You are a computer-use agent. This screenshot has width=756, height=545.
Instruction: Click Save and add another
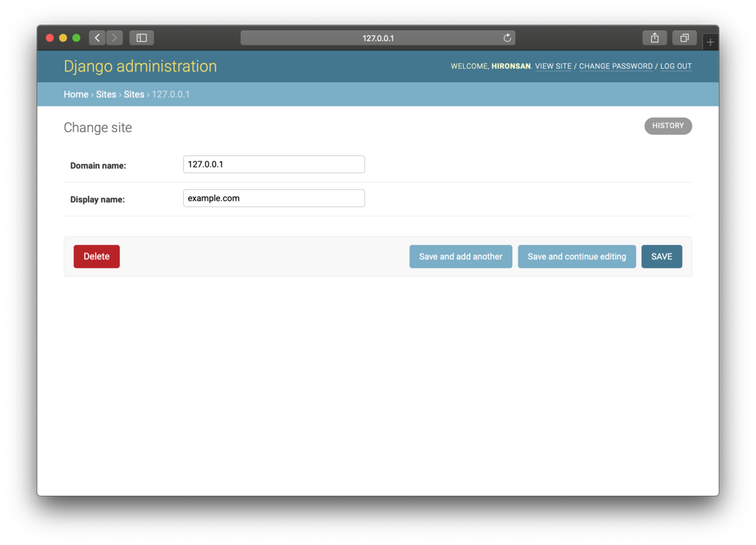tap(461, 256)
